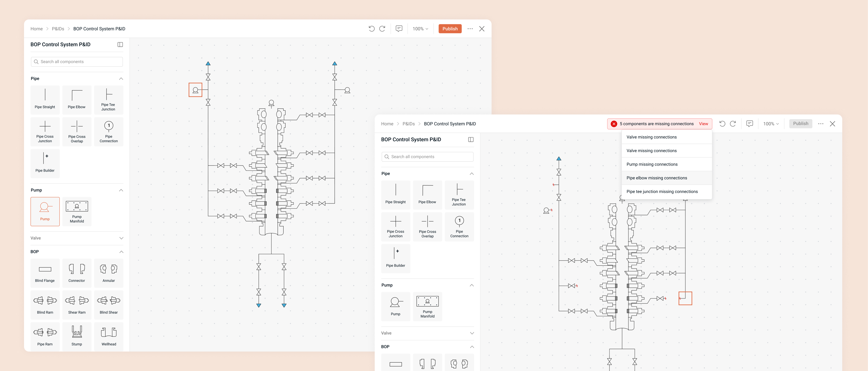Select Pipe Builder tool in left window
This screenshot has height=371, width=868.
tap(45, 163)
